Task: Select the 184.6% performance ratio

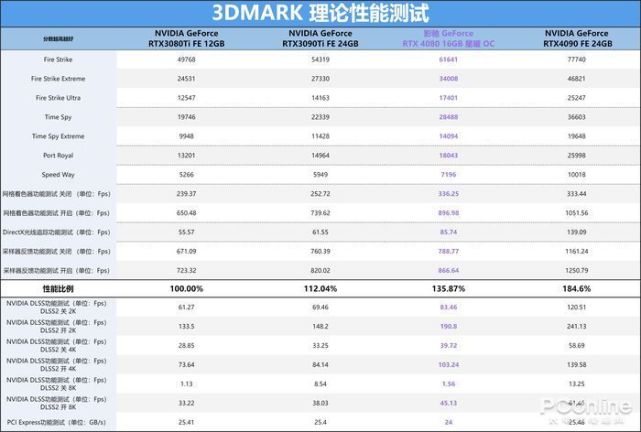Action: [x=577, y=289]
